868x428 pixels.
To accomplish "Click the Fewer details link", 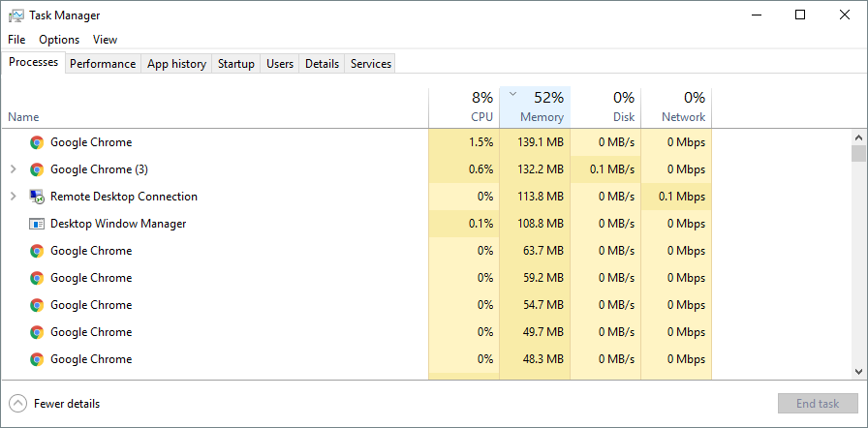I will [67, 404].
